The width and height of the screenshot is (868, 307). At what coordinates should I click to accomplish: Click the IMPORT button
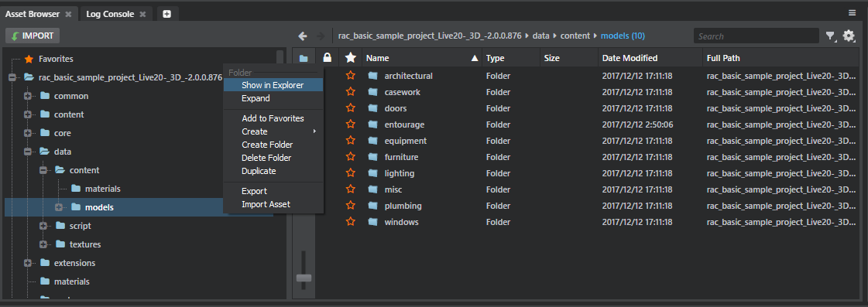tap(33, 36)
